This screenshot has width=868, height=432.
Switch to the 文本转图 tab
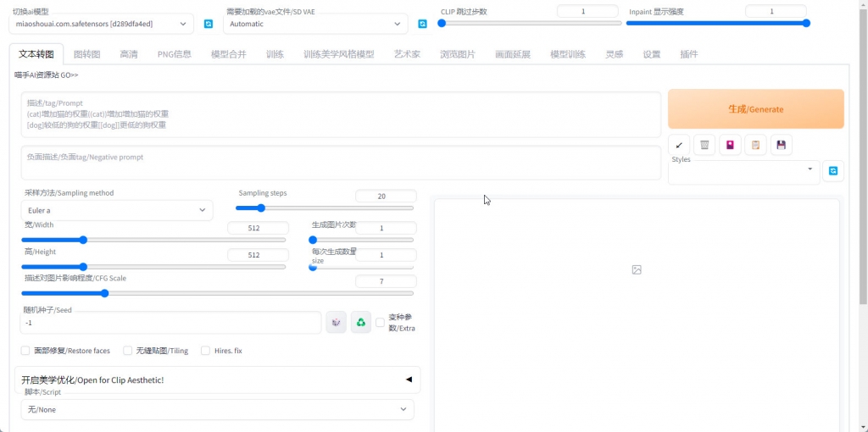click(x=36, y=54)
